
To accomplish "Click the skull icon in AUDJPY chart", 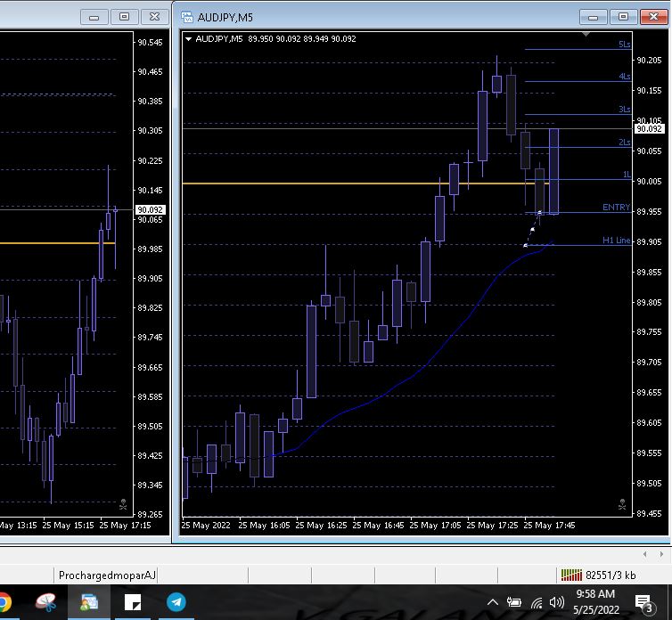I will (621, 505).
